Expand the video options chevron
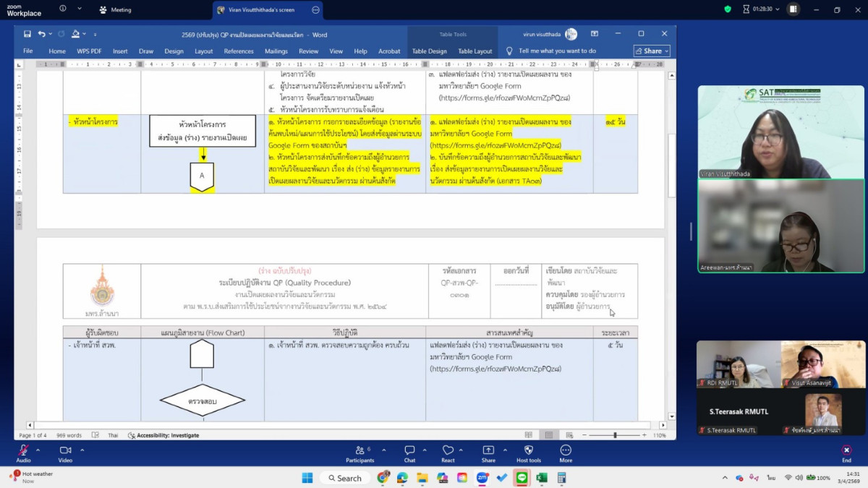 (82, 450)
